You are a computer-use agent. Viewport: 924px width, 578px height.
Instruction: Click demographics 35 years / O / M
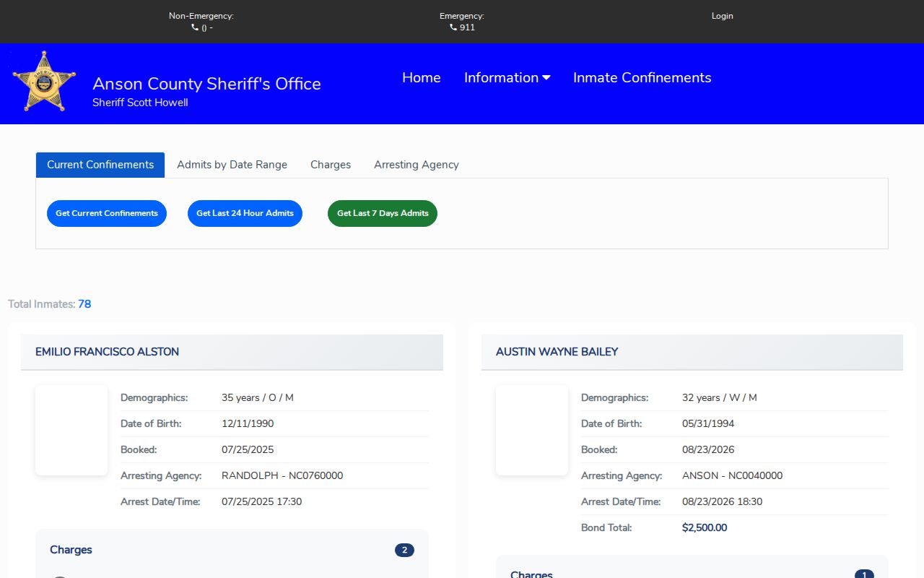258,397
